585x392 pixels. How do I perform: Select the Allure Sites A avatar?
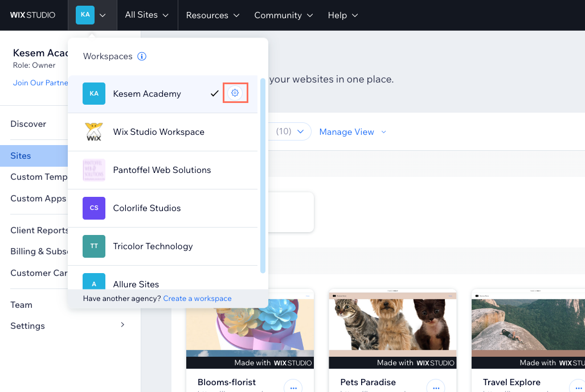(x=94, y=281)
